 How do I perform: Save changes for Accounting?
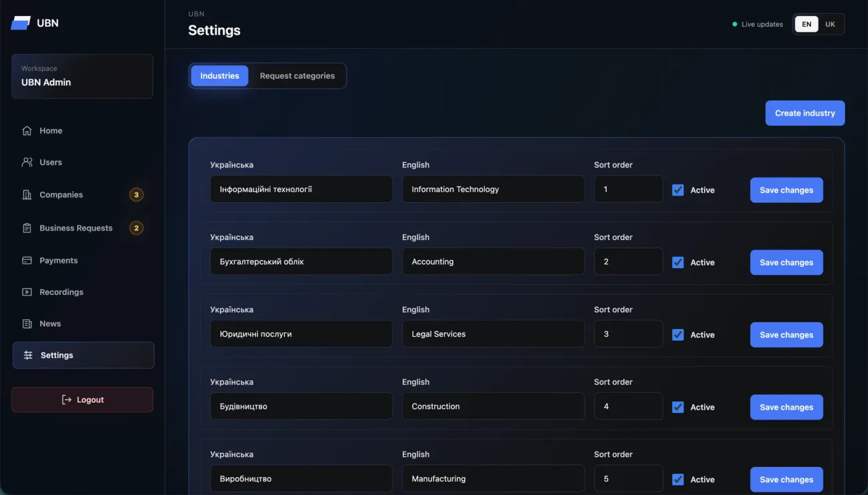tap(787, 262)
